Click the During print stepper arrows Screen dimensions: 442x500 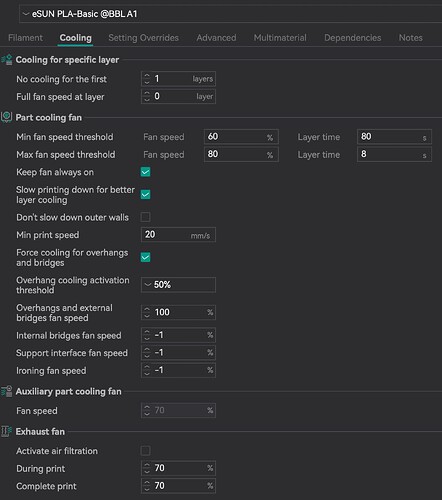(x=147, y=468)
